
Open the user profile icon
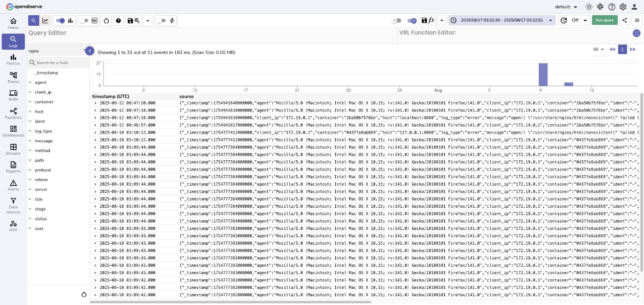tap(635, 7)
